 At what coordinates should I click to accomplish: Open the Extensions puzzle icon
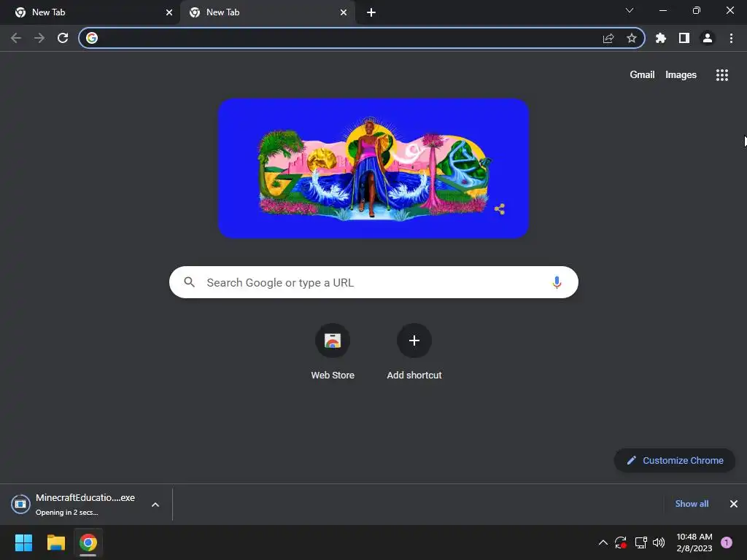click(x=661, y=38)
